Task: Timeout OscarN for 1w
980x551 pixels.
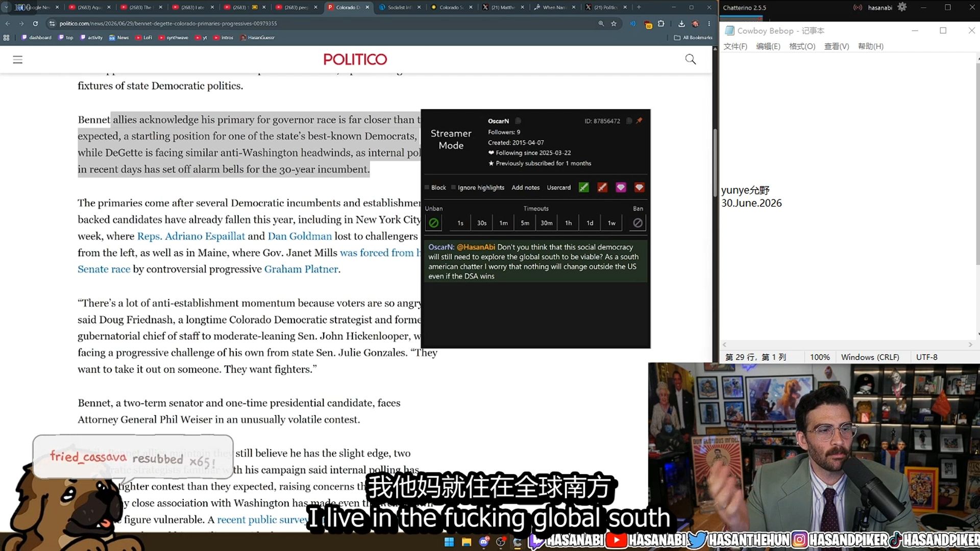Action: tap(611, 223)
